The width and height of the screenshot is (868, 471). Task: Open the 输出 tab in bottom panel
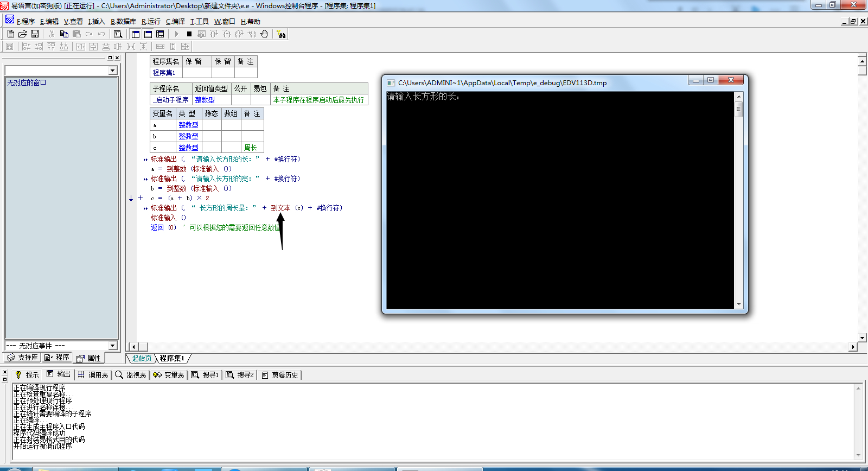pyautogui.click(x=58, y=374)
